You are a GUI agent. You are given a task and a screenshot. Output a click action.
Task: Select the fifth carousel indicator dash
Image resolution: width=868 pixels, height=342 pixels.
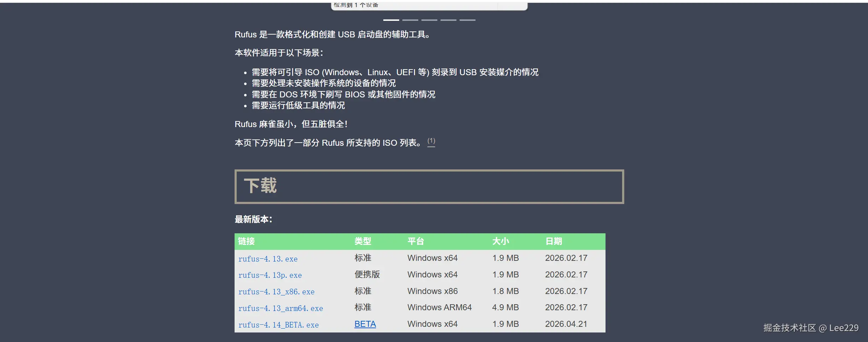[x=467, y=20]
